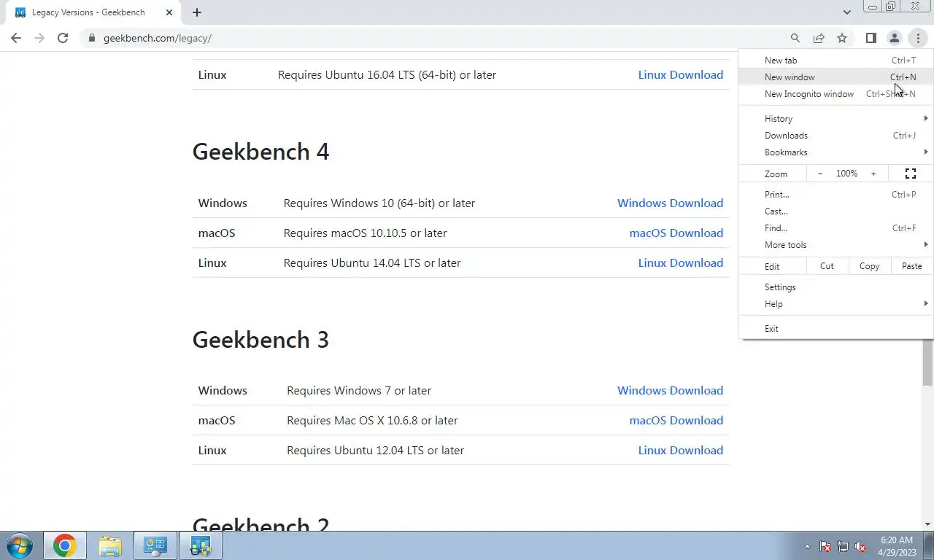Expand the More tools submenu
The height and width of the screenshot is (560, 934).
point(836,245)
